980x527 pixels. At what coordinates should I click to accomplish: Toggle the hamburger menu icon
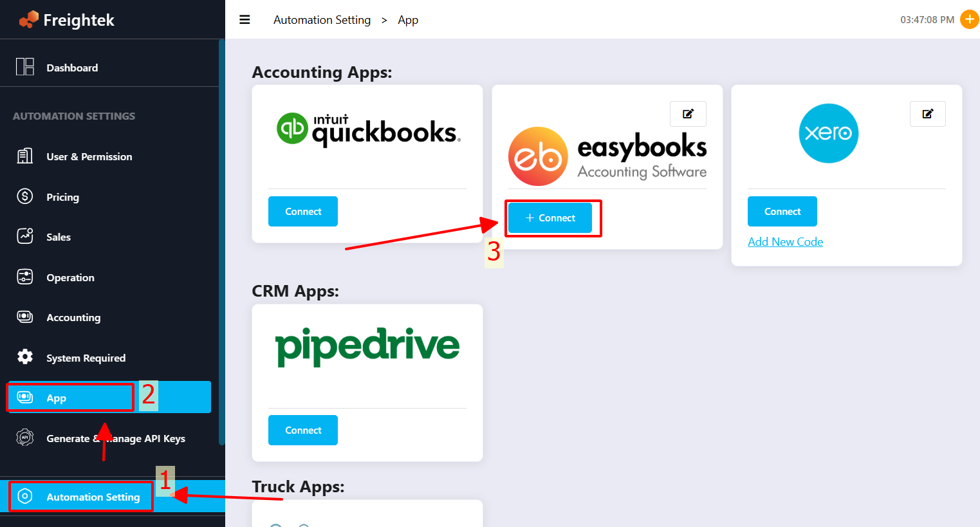pyautogui.click(x=245, y=20)
